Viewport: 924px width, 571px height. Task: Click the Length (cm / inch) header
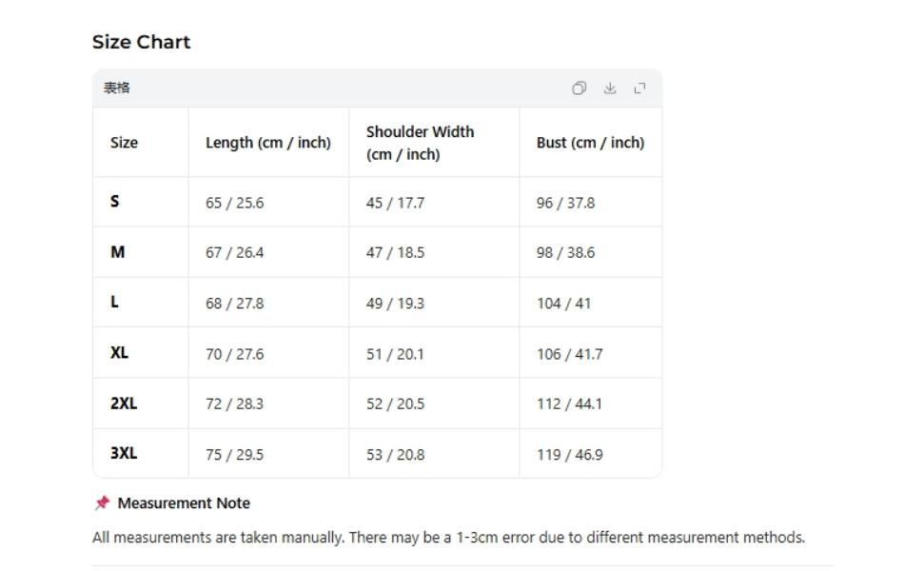(x=268, y=143)
